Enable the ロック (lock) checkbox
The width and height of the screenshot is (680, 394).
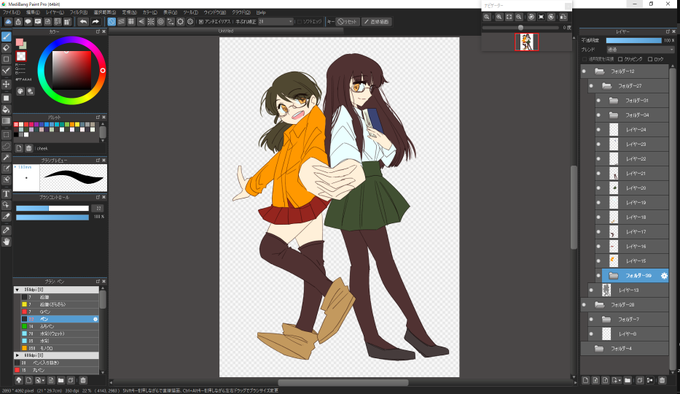pyautogui.click(x=650, y=59)
